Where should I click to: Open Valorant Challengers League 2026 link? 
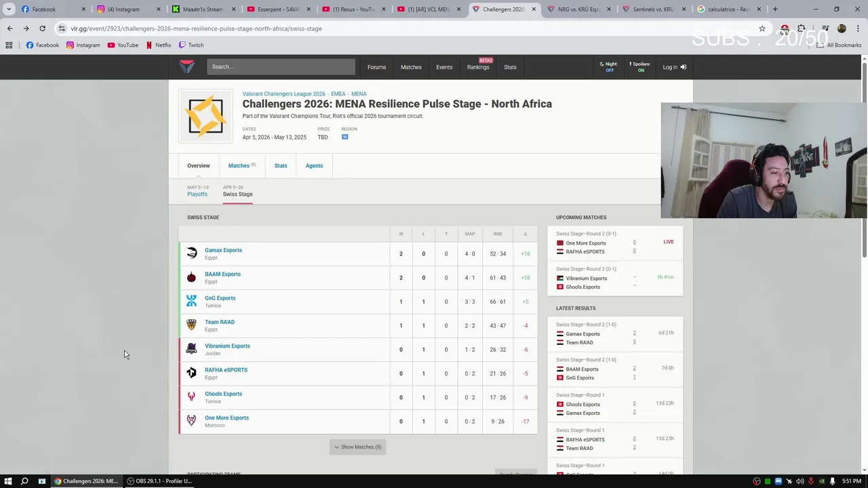click(283, 94)
